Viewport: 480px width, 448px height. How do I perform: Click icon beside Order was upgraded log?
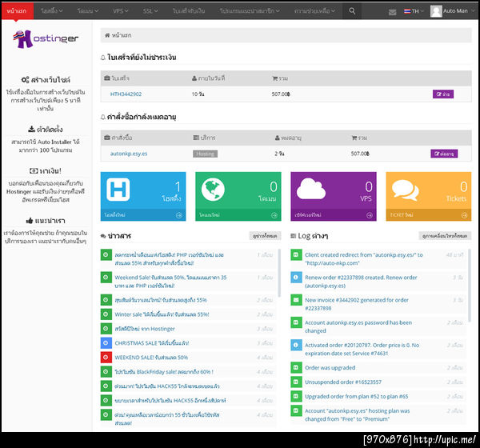(296, 367)
